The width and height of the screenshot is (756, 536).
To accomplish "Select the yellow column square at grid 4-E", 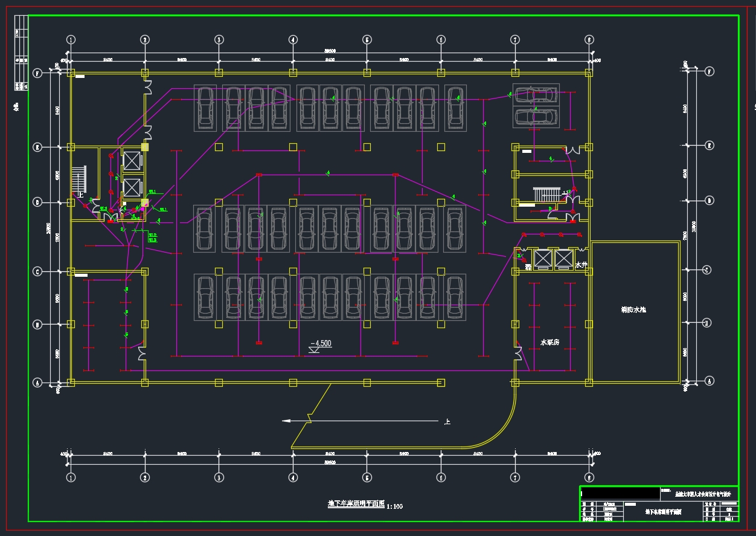I will [293, 147].
